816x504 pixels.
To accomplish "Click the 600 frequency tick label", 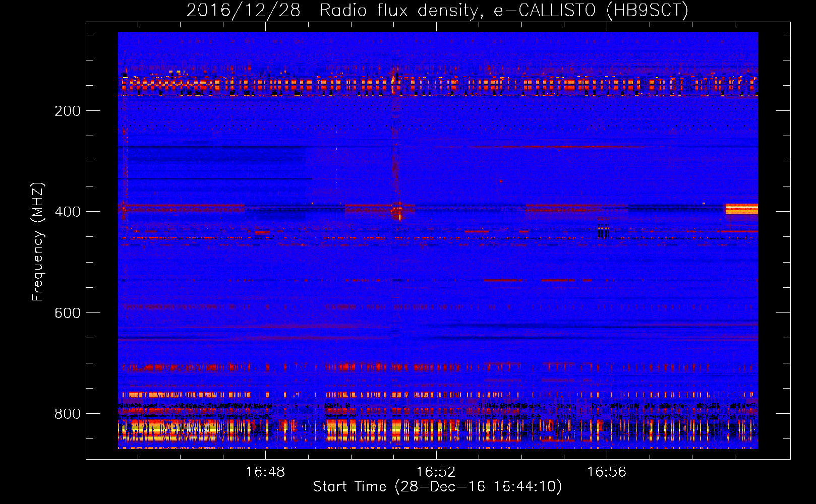I will point(68,312).
